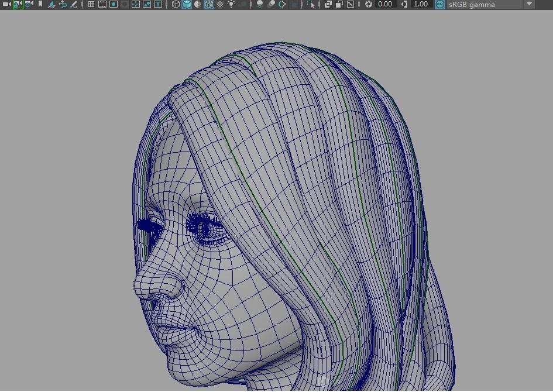Click the Exposure value field showing 0.00

385,4
